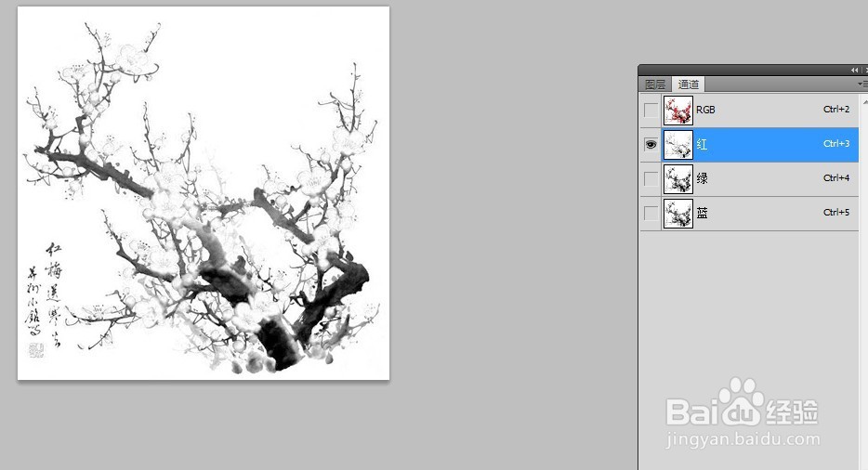Click the plum blossom canvas image
The height and width of the screenshot is (470, 868).
coord(204,193)
